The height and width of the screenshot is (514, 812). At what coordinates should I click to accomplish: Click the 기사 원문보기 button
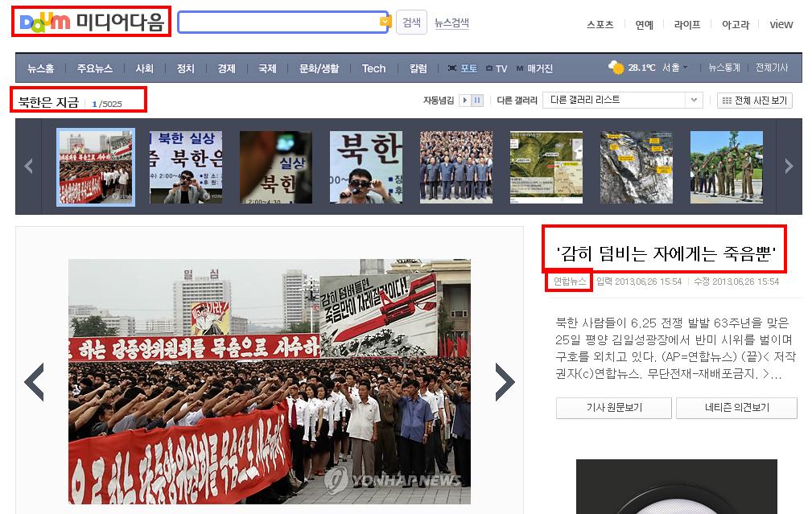click(614, 408)
